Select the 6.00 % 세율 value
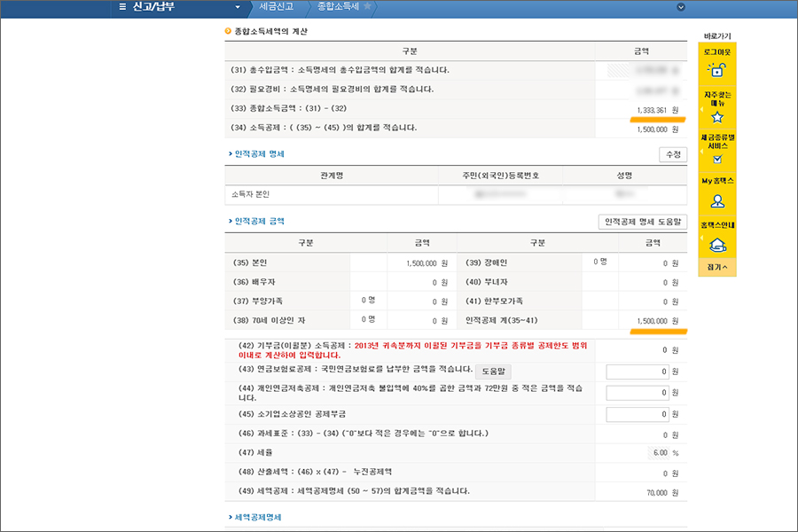 click(666, 452)
